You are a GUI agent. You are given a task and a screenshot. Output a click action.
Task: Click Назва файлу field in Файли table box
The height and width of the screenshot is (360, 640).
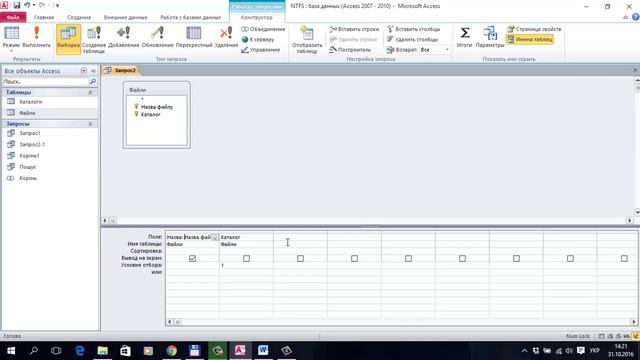[157, 107]
